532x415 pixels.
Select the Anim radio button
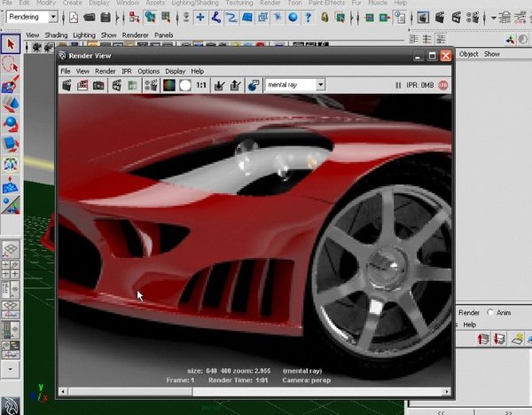click(490, 312)
